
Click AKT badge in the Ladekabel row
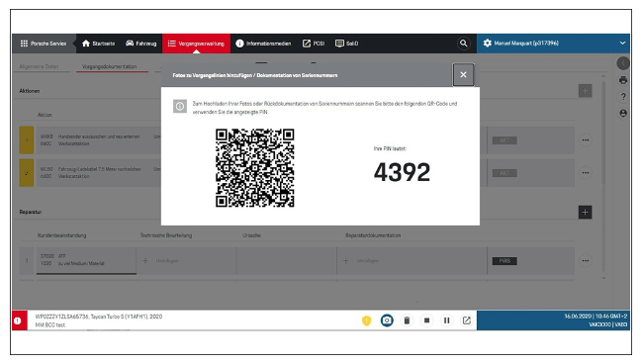tap(504, 173)
